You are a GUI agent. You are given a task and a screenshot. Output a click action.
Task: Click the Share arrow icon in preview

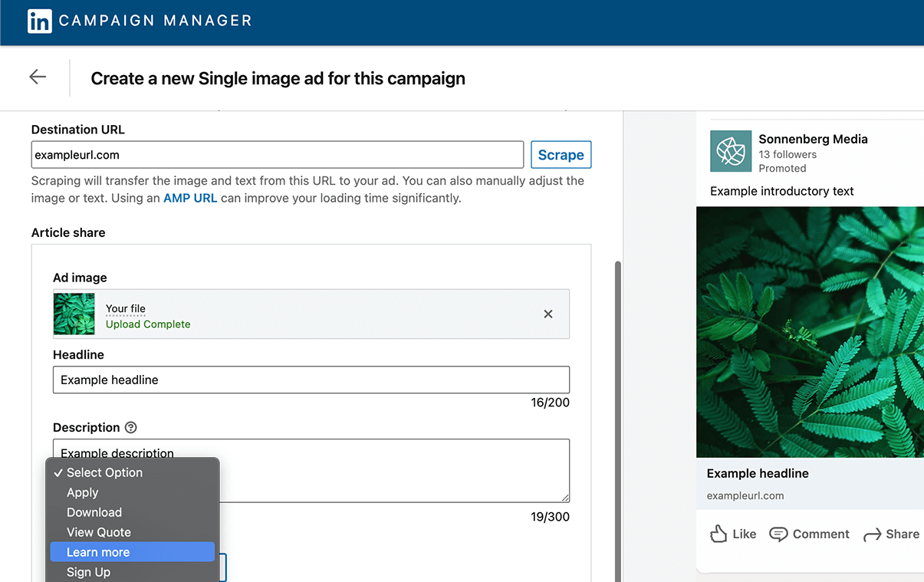(873, 534)
